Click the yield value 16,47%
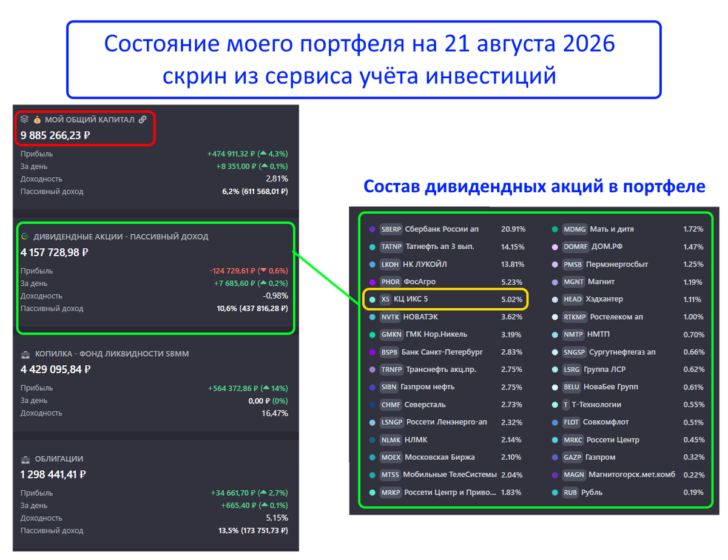 (275, 413)
